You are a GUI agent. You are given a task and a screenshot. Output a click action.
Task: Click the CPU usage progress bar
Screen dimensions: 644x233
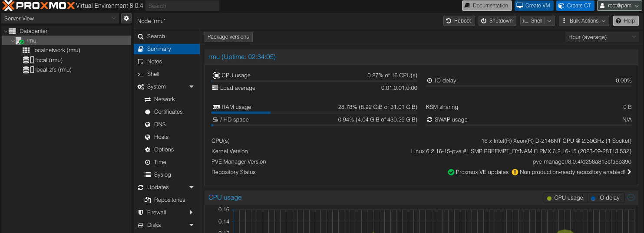(314, 81)
